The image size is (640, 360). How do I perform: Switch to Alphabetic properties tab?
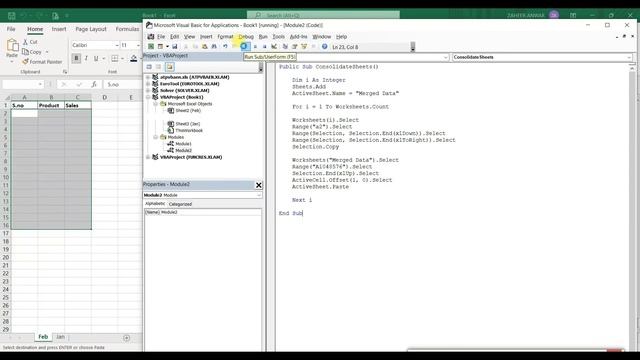point(155,204)
